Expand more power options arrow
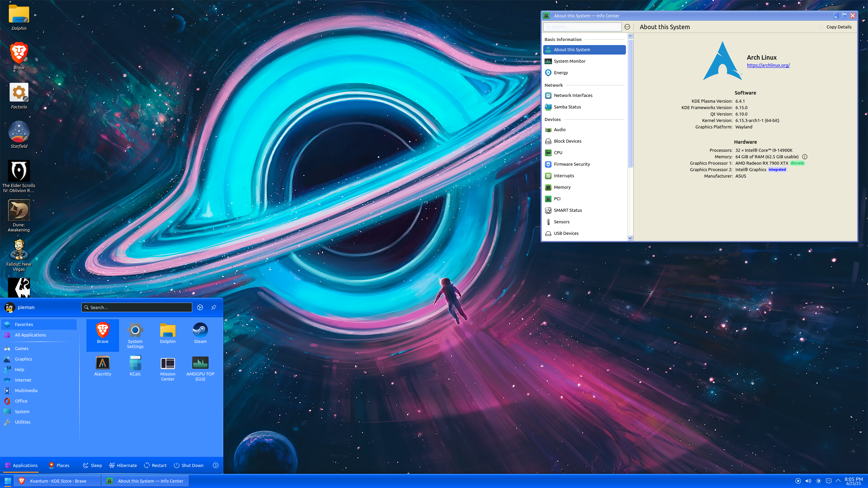Image resolution: width=868 pixels, height=488 pixels. 216,465
